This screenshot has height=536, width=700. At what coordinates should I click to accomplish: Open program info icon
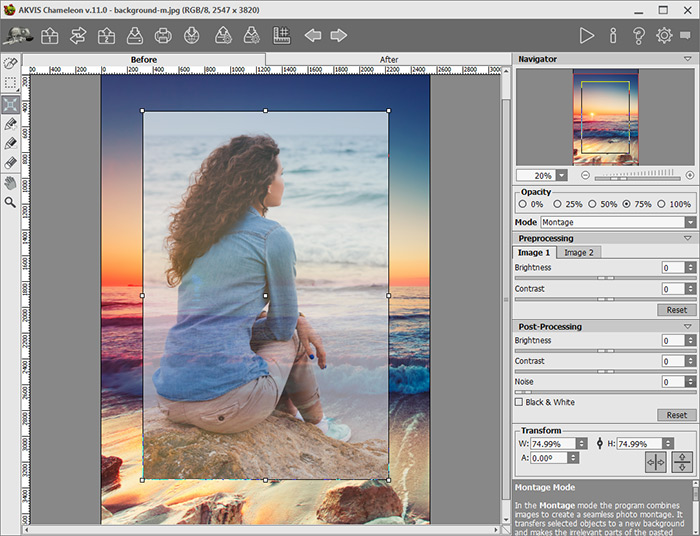613,36
